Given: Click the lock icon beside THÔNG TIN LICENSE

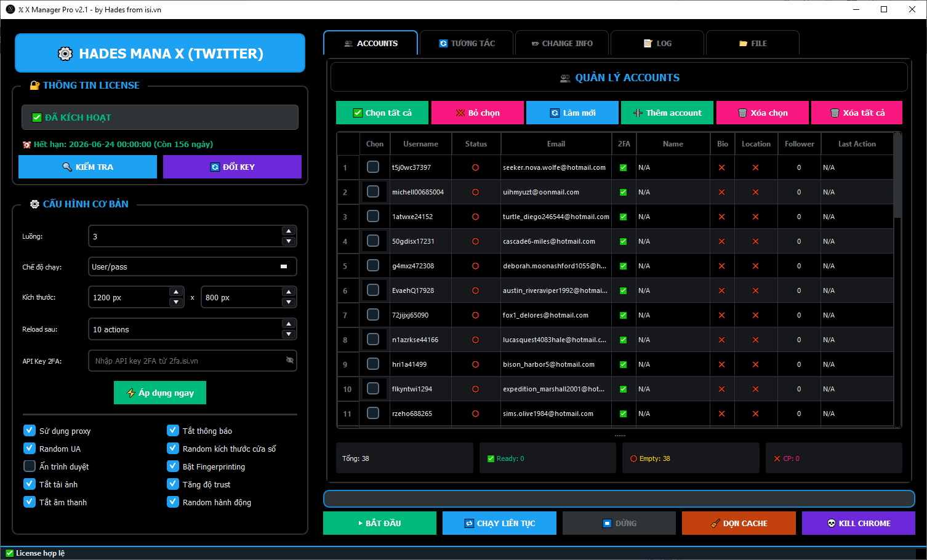Looking at the screenshot, I should pos(34,85).
